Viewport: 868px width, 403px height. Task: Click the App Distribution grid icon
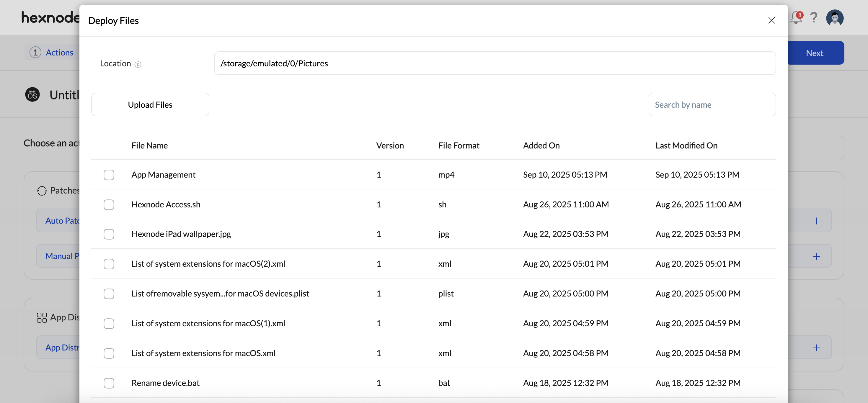42,317
